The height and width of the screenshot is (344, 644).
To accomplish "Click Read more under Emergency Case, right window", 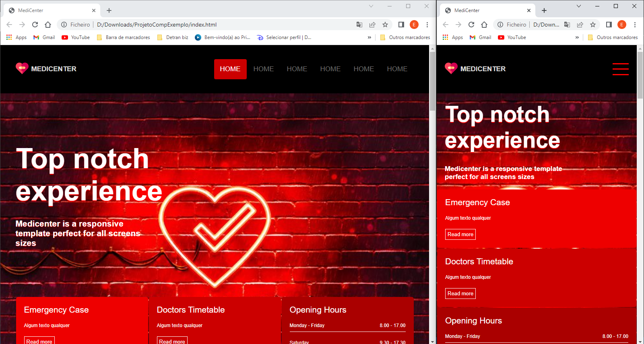I will (460, 235).
